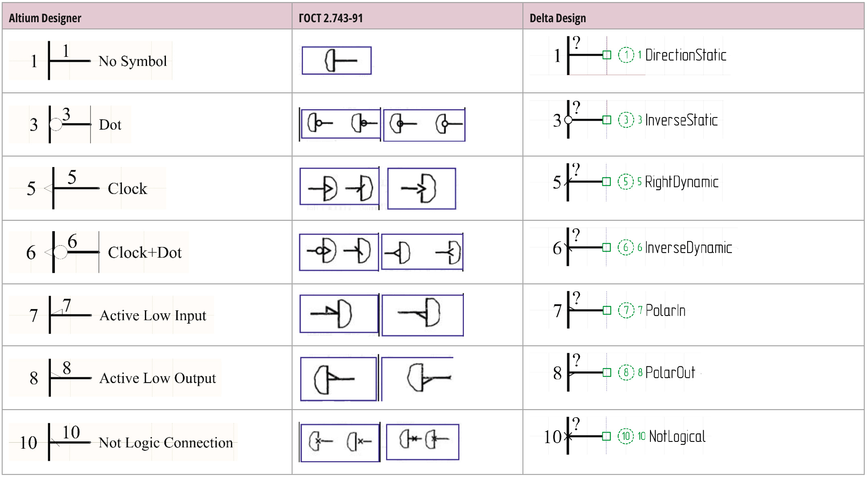Select the circled 1 marker by DirectionStatic
The height and width of the screenshot is (477, 868).
tap(626, 55)
